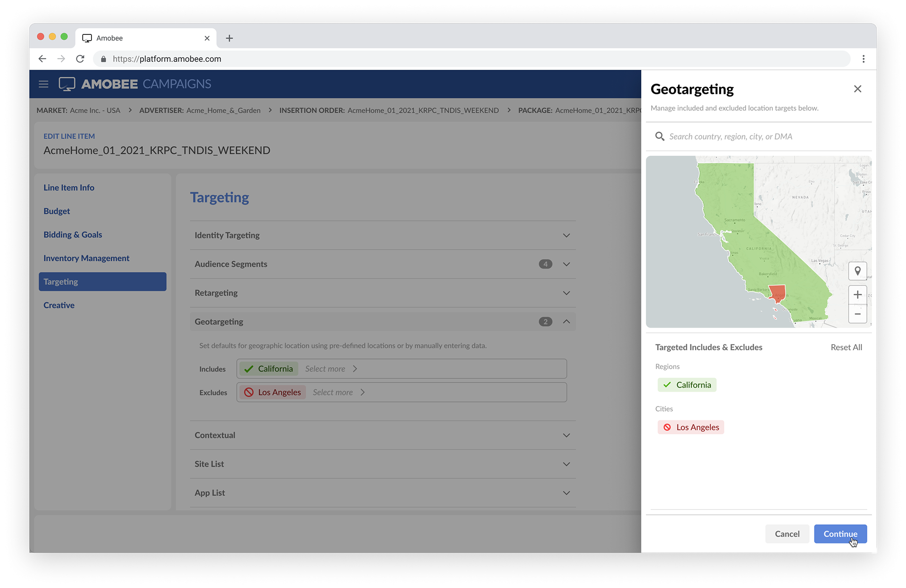Select the Targeting sidebar item

pyautogui.click(x=102, y=282)
